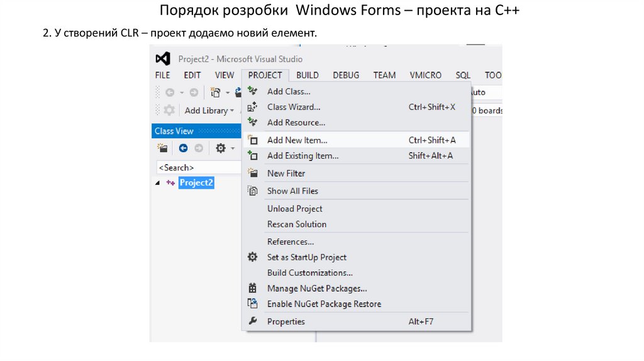Choose Show All Files menu entry
The height and width of the screenshot is (361, 644).
coord(356,191)
